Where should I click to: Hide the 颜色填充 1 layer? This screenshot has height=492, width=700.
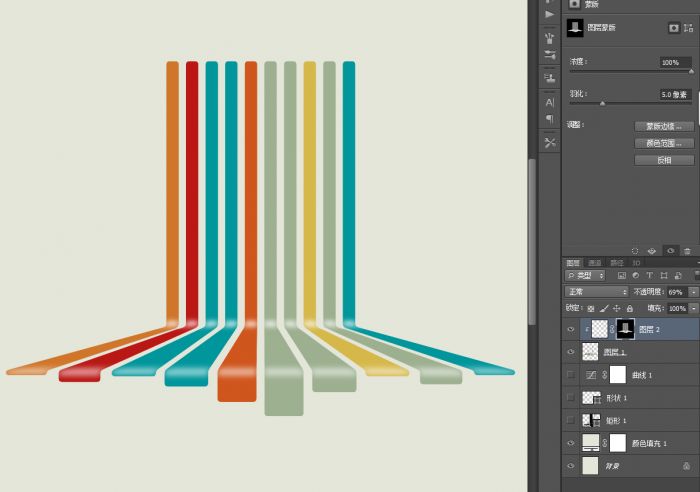click(x=571, y=443)
